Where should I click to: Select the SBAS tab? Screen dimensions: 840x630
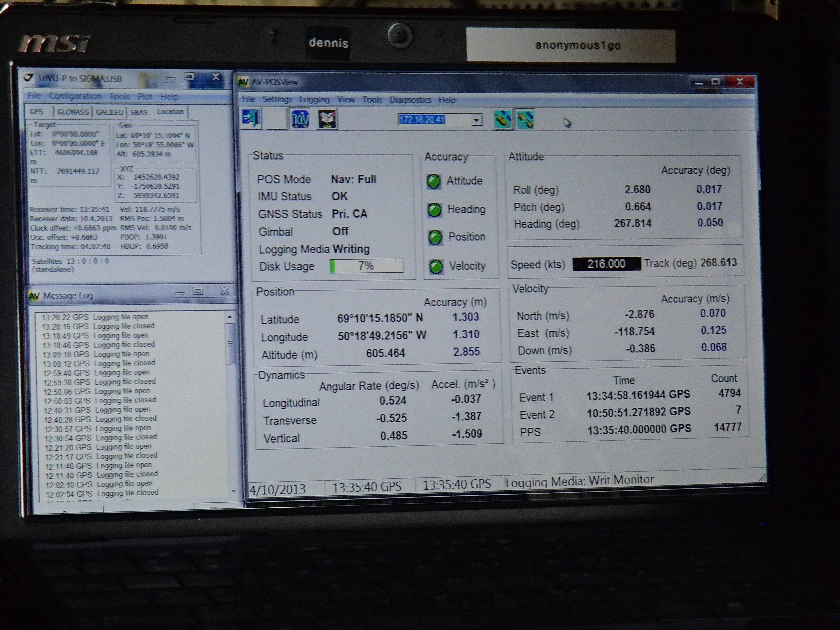click(139, 112)
